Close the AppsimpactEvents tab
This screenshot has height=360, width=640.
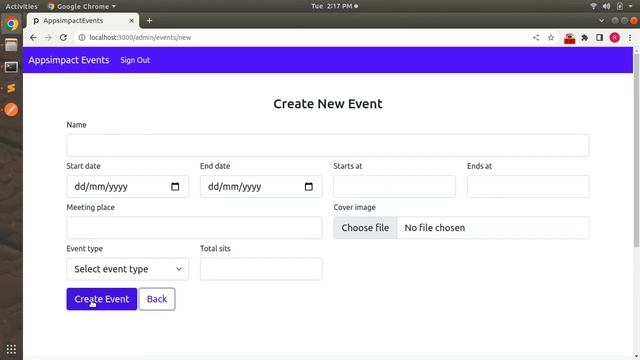[131, 20]
